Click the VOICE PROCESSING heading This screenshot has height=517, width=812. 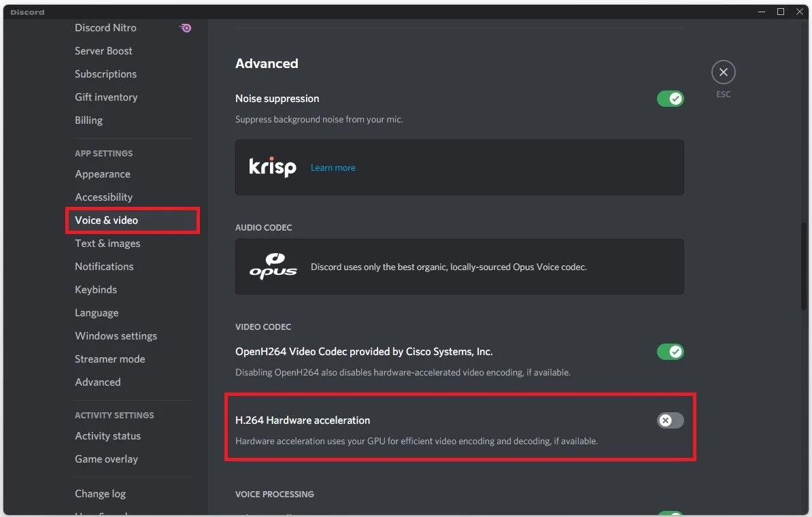tap(275, 494)
